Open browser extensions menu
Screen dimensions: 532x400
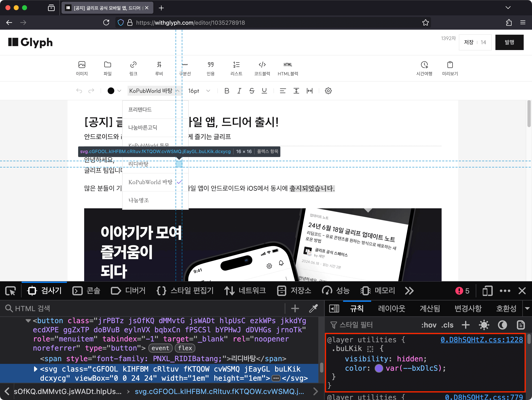tap(509, 23)
